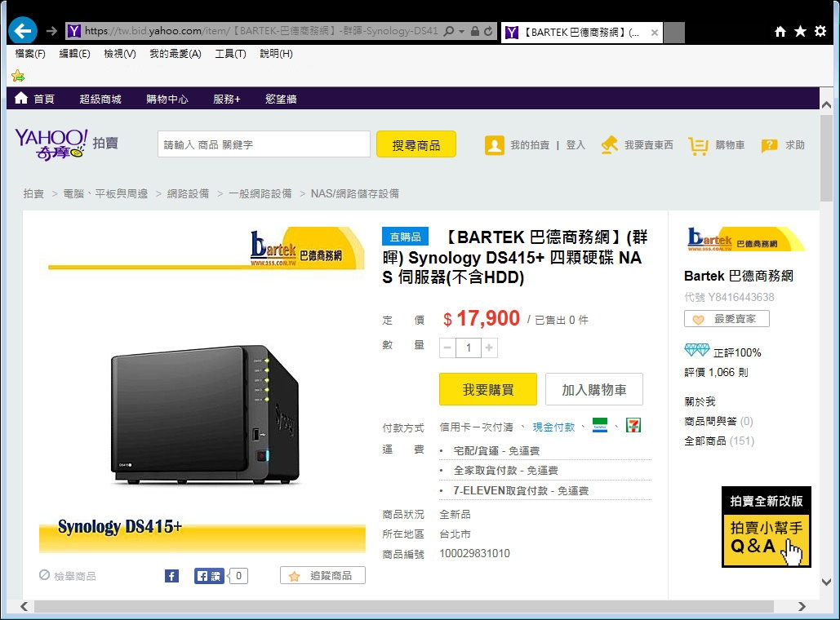Go back with the browser back arrow
This screenshot has width=840, height=620.
click(x=23, y=31)
